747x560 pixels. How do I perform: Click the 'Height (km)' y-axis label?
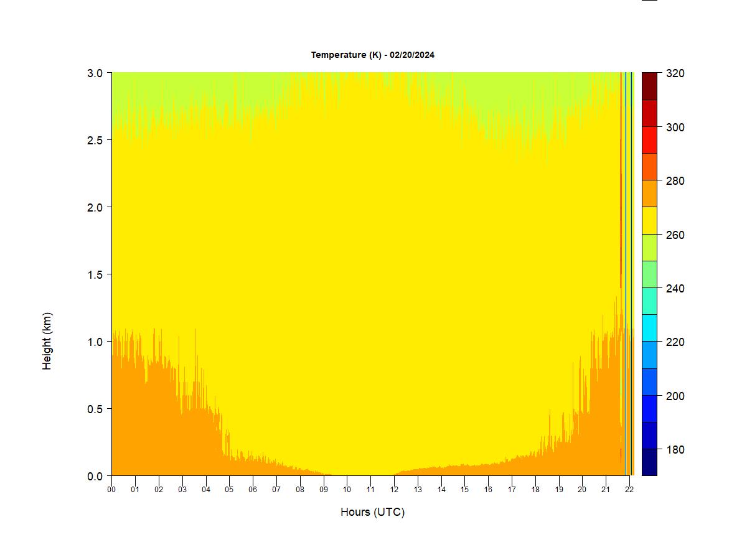(47, 341)
